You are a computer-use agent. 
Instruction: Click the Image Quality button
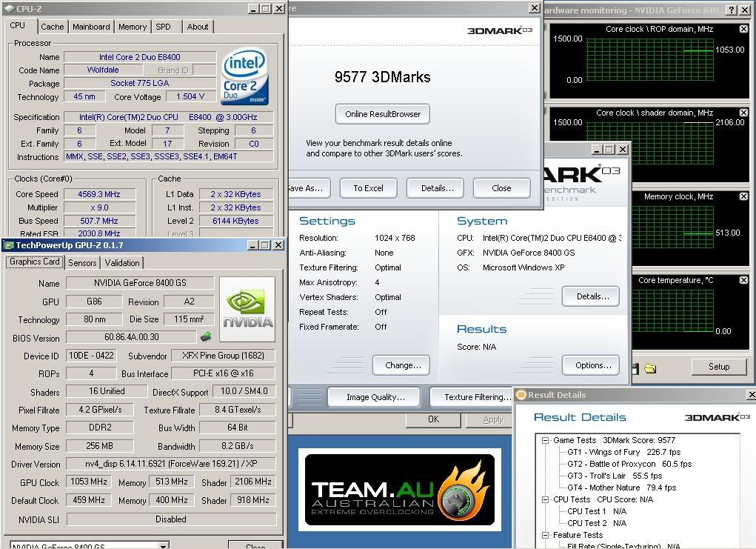[375, 397]
